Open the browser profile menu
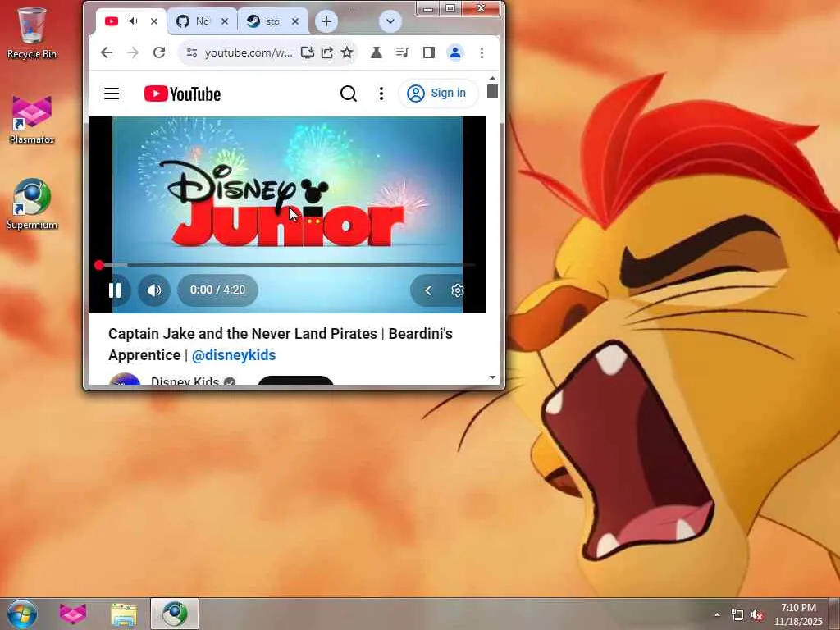Image resolution: width=840 pixels, height=630 pixels. [x=455, y=52]
